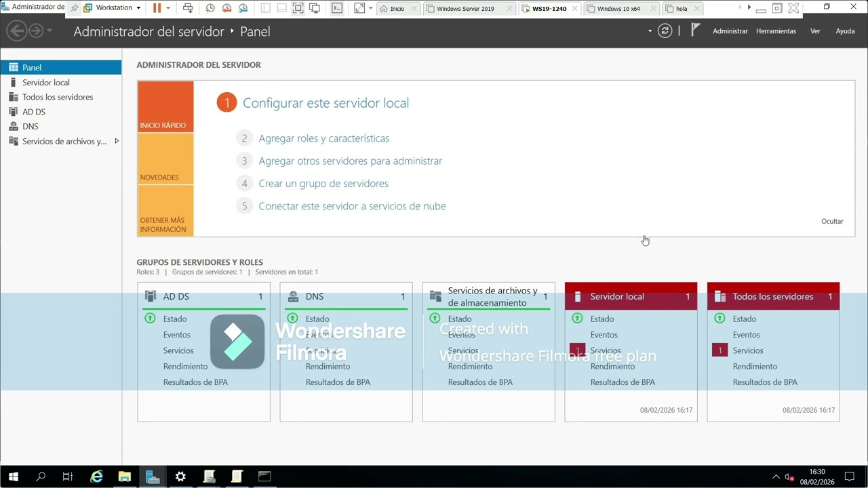The image size is (868, 488).
Task: Click the Server Manager taskbar icon
Action: tap(153, 476)
